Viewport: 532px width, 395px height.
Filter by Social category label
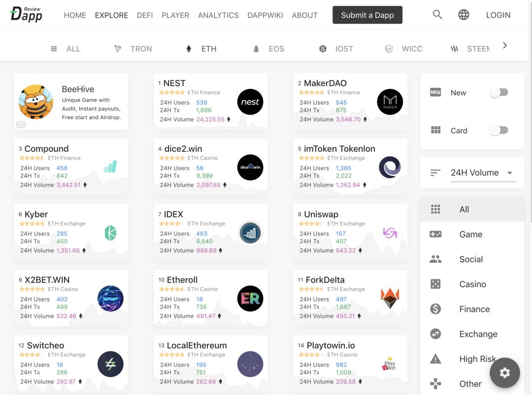471,259
